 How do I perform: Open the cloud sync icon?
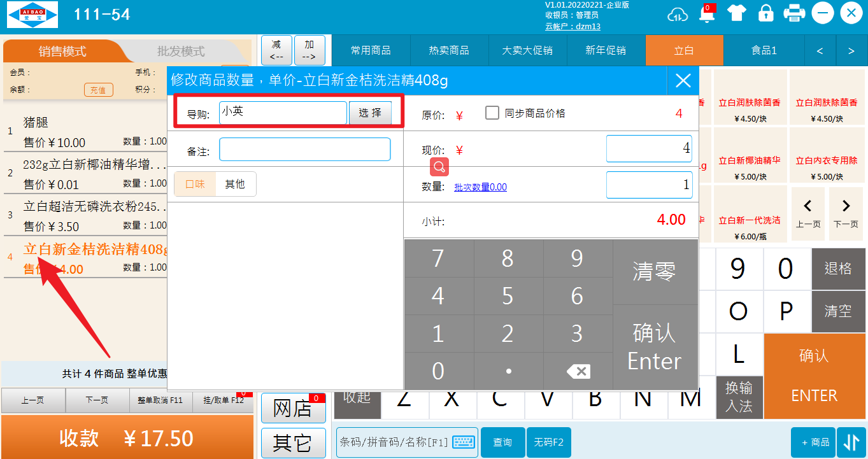(x=678, y=13)
